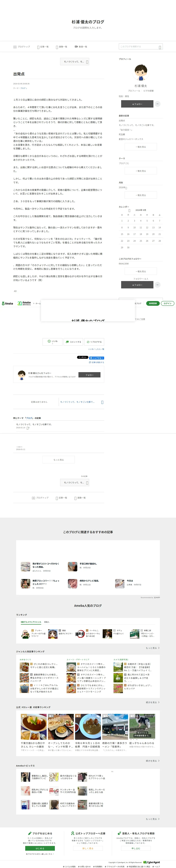Open ピグの部屋 link
Screen dimensions: 176x868
pyautogui.click(x=148, y=91)
